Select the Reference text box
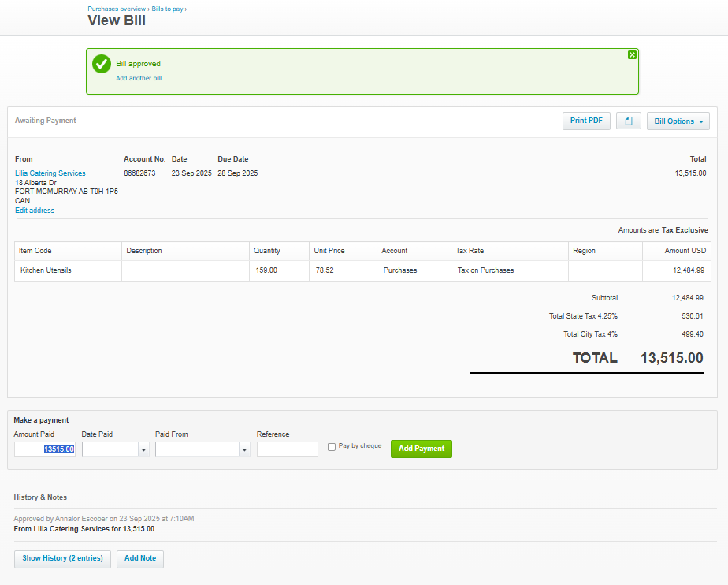 click(287, 449)
